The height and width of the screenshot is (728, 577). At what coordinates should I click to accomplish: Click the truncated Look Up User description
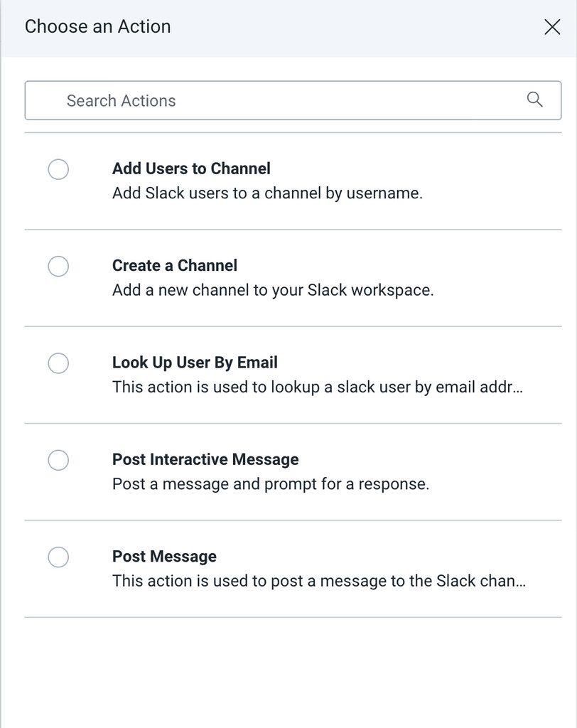click(x=318, y=387)
